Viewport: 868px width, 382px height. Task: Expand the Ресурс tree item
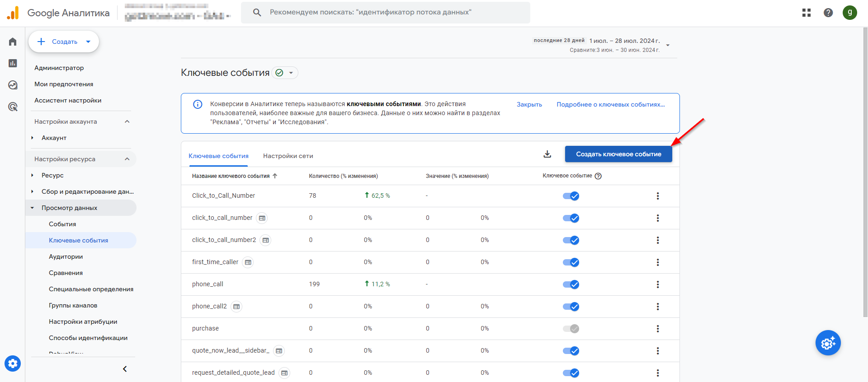32,175
